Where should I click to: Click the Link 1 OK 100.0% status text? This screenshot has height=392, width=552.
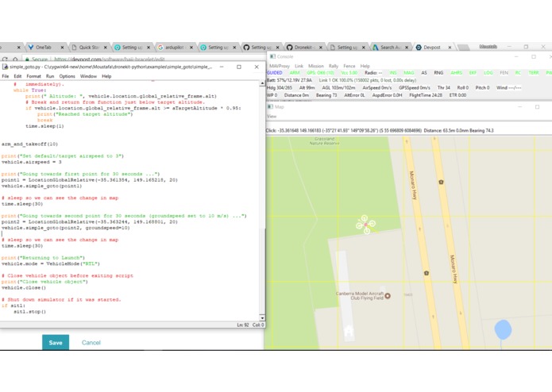coord(368,80)
